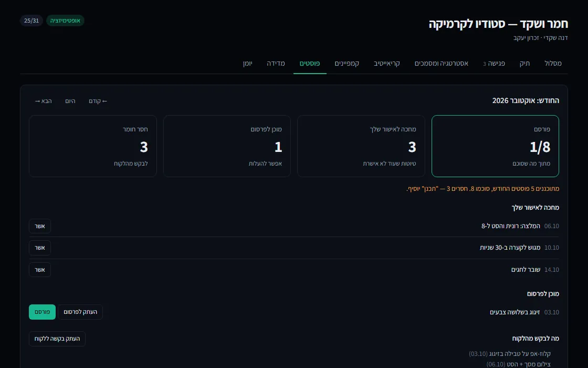Screen dimensions: 588x368
Task: Select the חסר חומר summary card
Action: click(x=92, y=146)
